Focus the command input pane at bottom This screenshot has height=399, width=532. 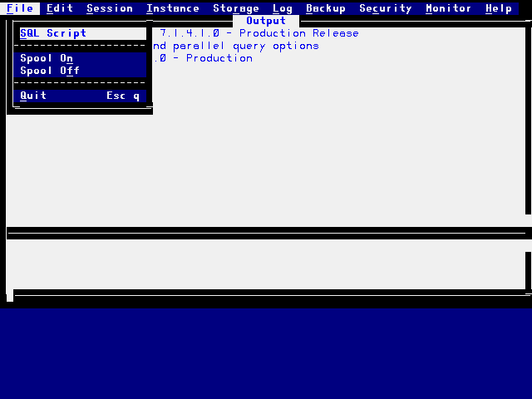[x=266, y=264]
